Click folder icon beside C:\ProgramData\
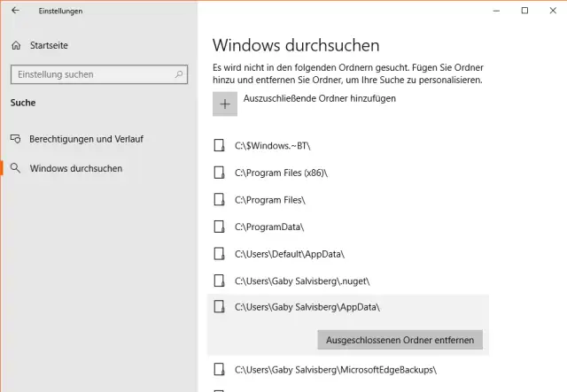Screen dimensions: 567x392 [220, 227]
